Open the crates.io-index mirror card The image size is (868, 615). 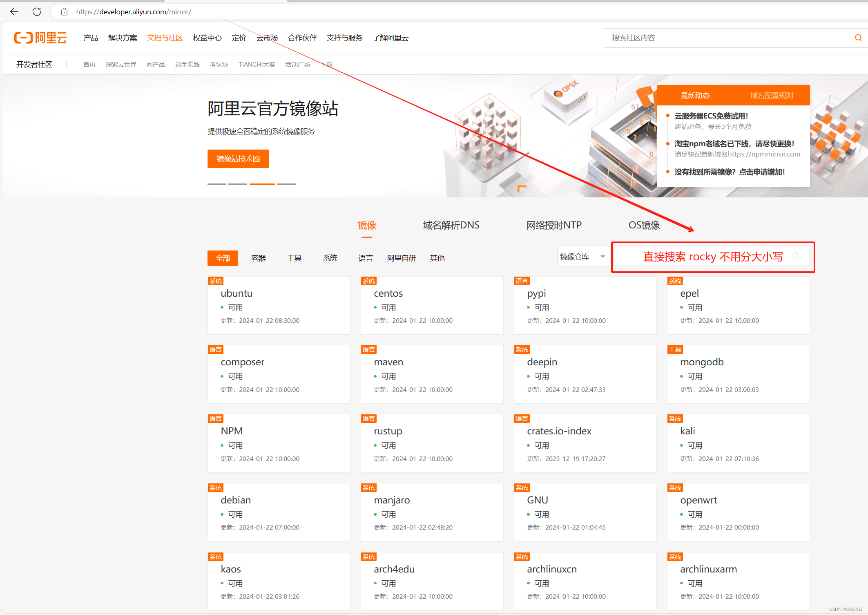point(585,444)
